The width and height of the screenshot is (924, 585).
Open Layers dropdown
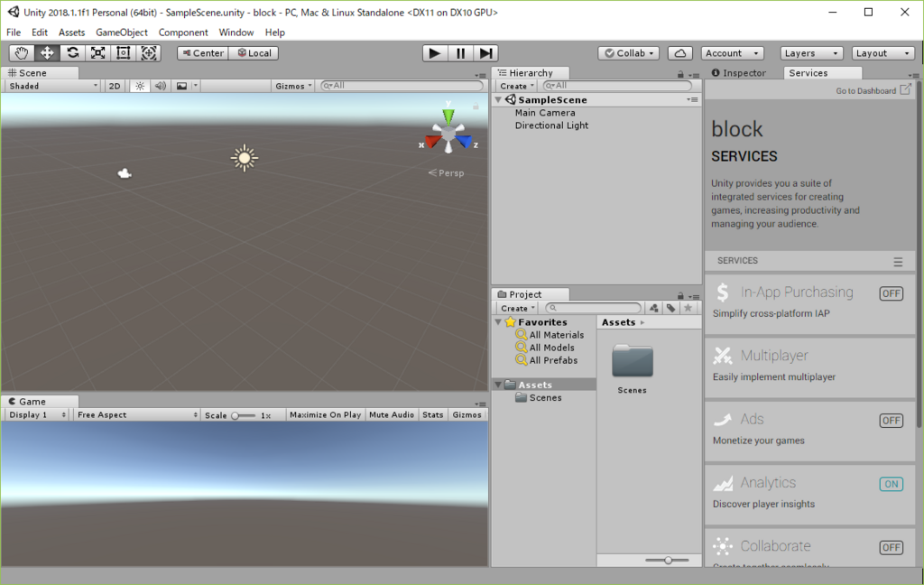(811, 53)
